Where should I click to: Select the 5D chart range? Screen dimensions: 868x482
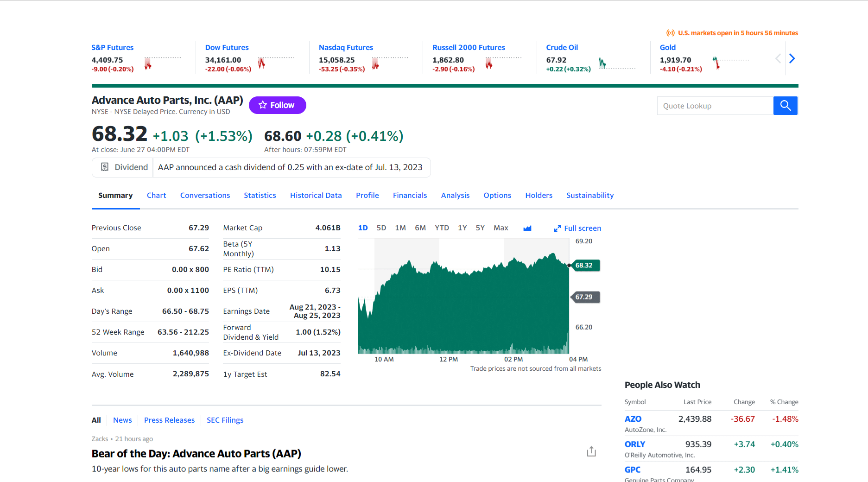[381, 228]
